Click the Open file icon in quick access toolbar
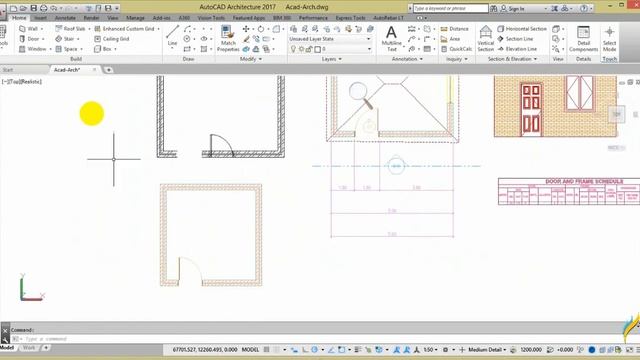The image size is (640, 360). (24, 8)
